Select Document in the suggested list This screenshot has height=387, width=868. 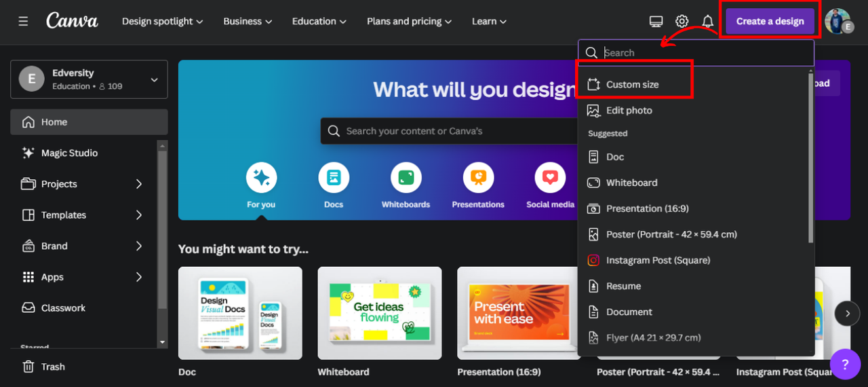[694, 312]
